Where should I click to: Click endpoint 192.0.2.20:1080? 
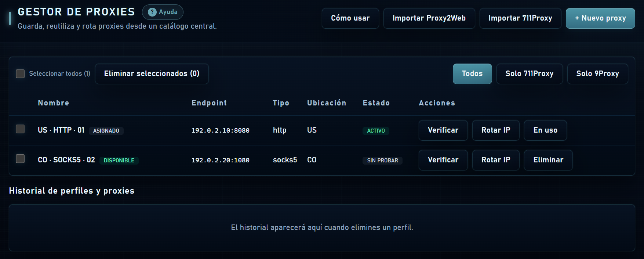(x=221, y=160)
